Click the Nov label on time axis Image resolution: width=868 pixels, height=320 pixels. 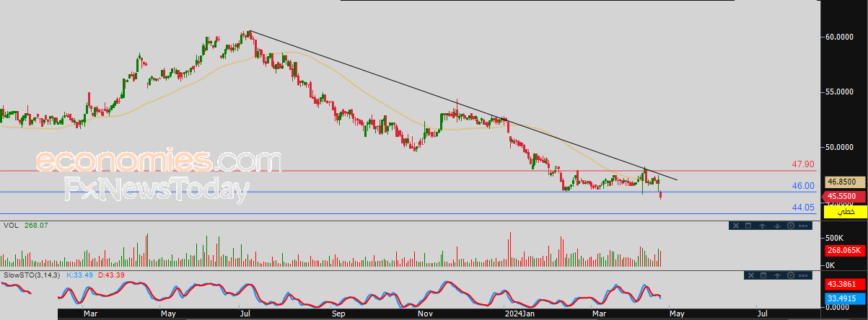coord(426,314)
